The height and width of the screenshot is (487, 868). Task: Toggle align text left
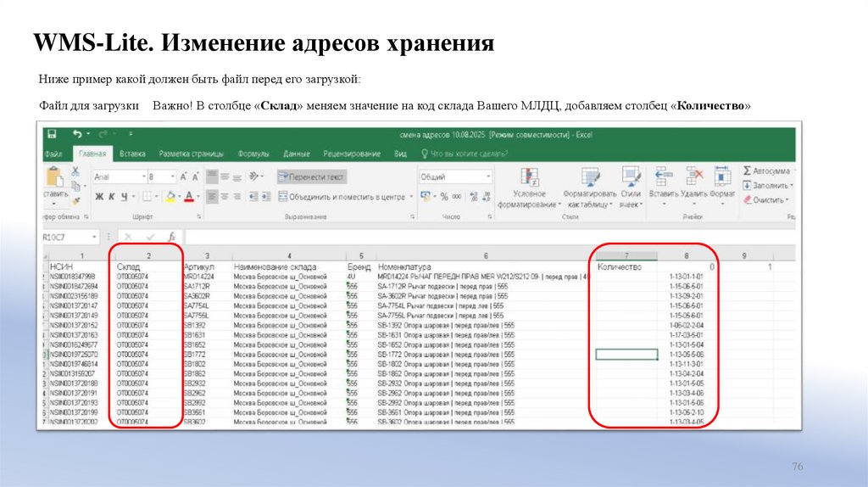212,196
